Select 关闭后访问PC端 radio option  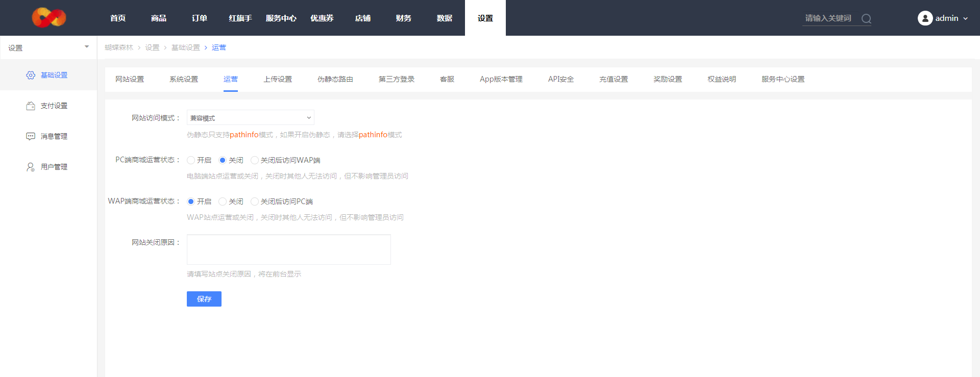coord(255,202)
